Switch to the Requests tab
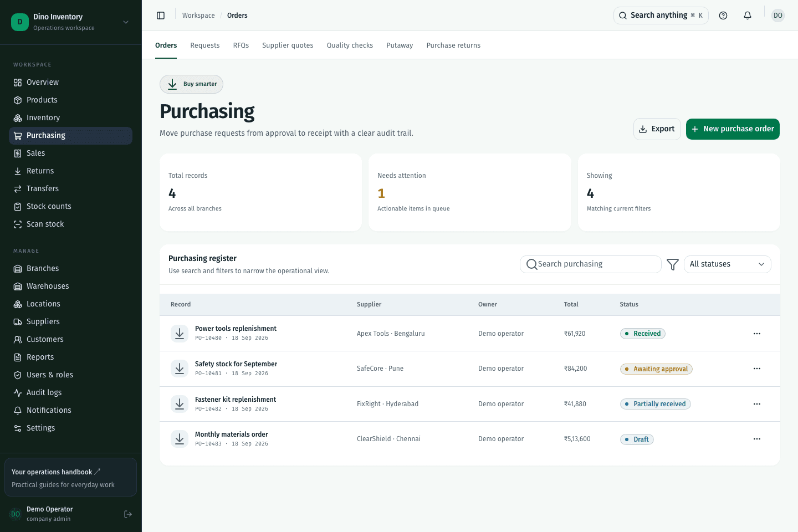The image size is (798, 532). point(205,45)
